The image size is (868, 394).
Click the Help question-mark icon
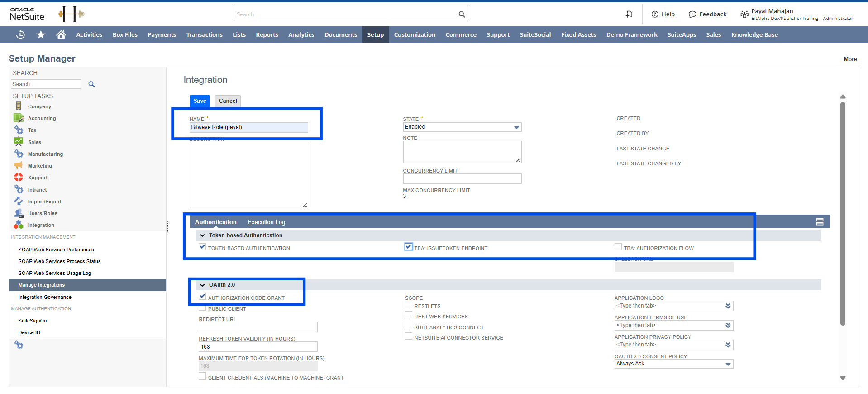(655, 14)
